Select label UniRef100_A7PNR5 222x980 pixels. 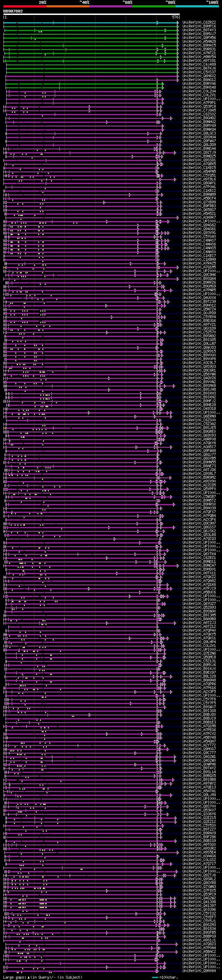tap(199, 290)
